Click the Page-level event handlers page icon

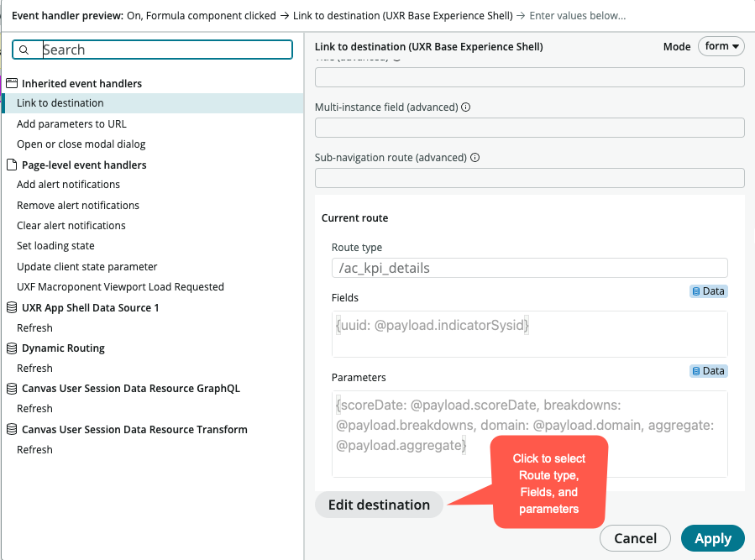click(x=12, y=165)
